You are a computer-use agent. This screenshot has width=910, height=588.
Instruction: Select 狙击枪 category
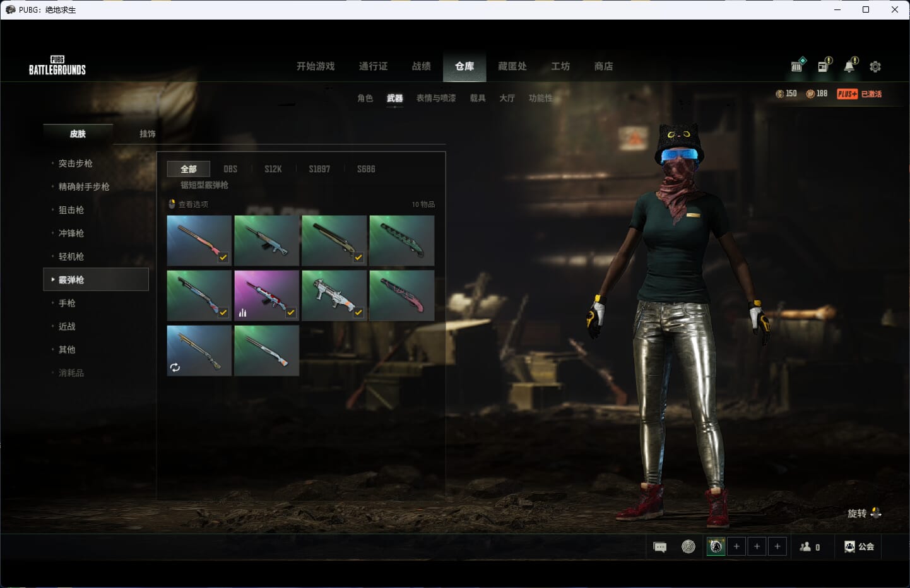[x=71, y=210]
